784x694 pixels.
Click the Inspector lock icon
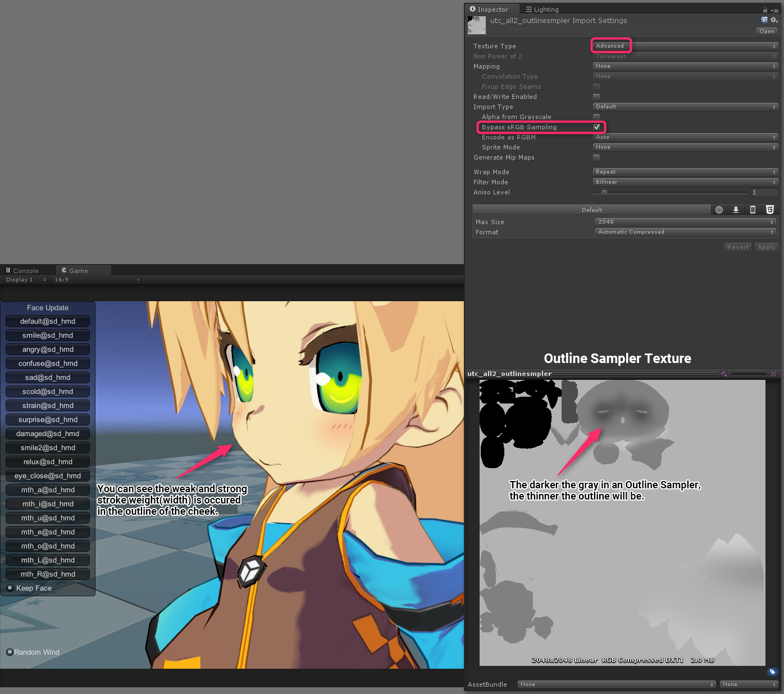(765, 10)
